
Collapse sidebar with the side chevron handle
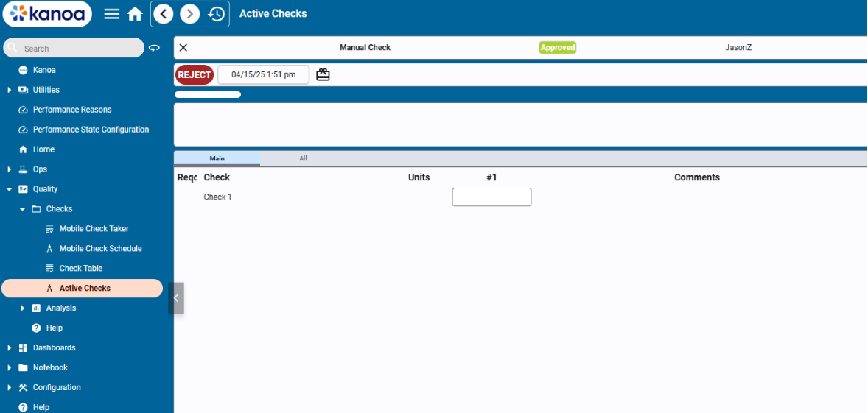176,298
